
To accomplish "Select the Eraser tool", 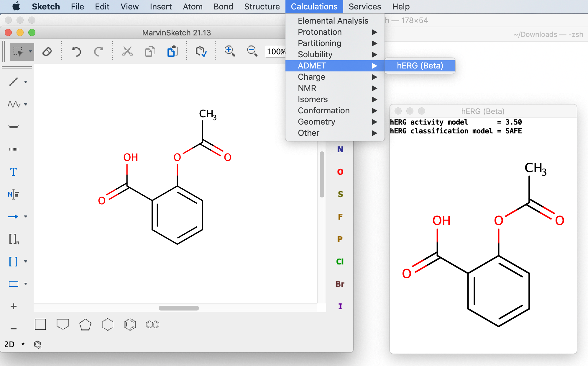I will [x=47, y=52].
